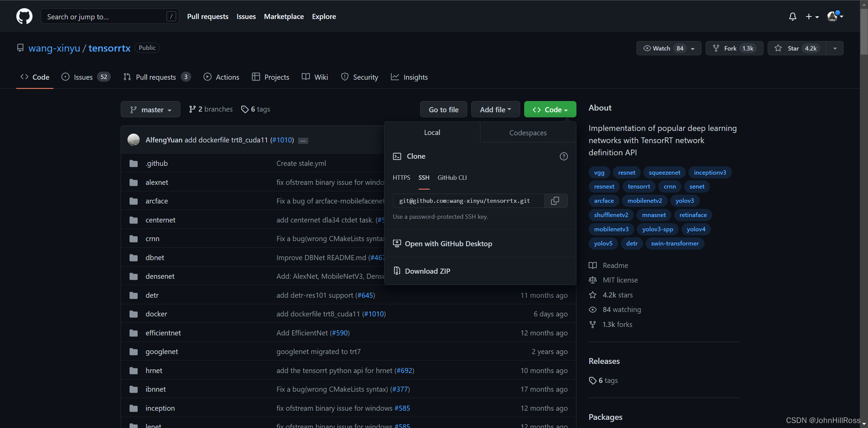868x428 pixels.
Task: Click the folder icon for alexnet
Action: 133,182
